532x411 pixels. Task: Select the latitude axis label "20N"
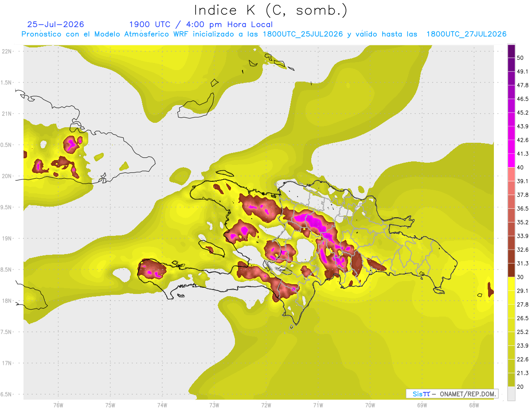pyautogui.click(x=7, y=176)
